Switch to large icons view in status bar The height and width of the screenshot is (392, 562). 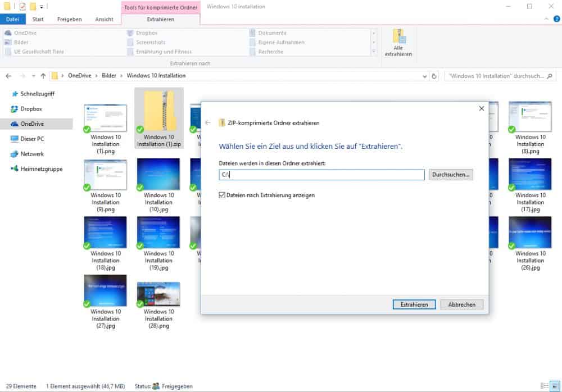(x=555, y=386)
